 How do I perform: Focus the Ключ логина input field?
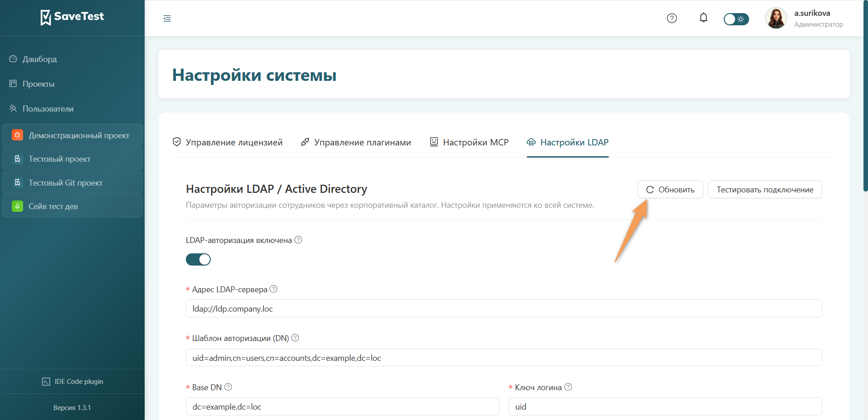665,406
